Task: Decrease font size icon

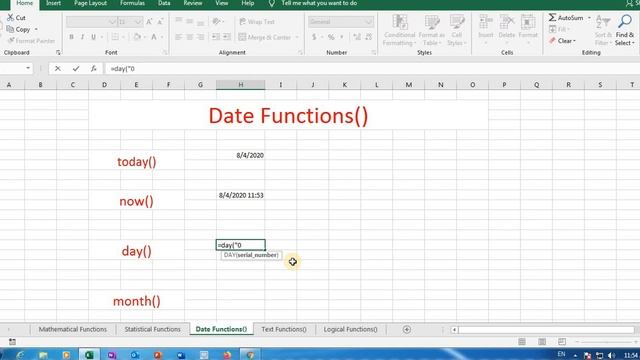Action: click(x=160, y=22)
